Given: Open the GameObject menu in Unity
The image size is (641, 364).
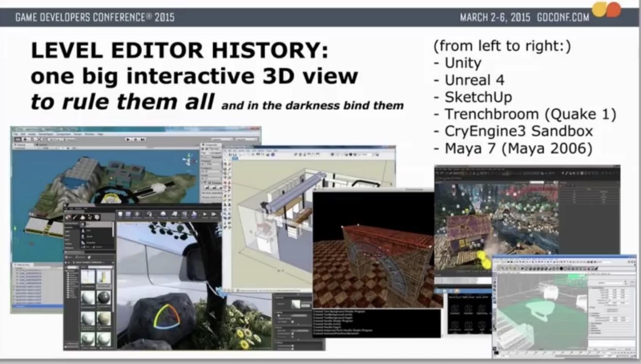Looking at the screenshot, I should click(47, 134).
